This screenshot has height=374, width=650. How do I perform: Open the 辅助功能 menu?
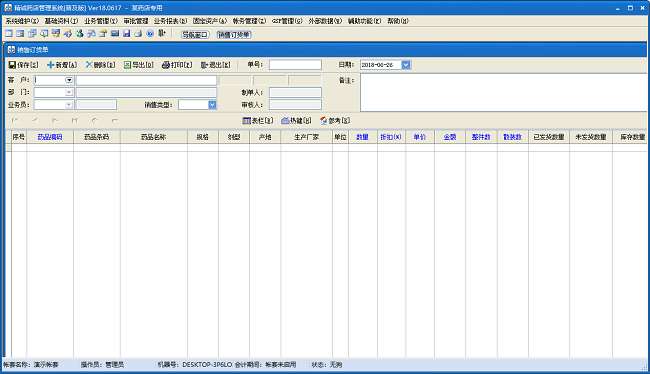364,21
